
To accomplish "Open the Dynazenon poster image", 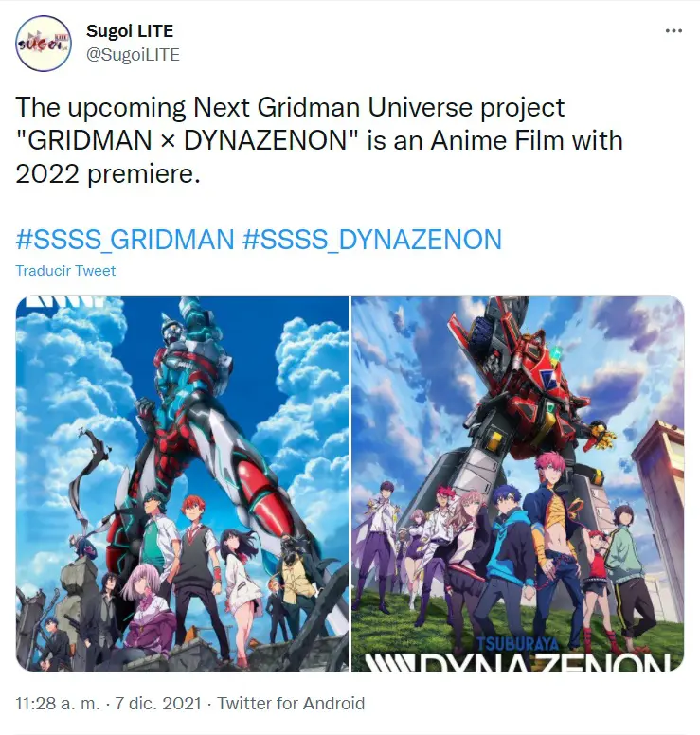I will pyautogui.click(x=517, y=483).
